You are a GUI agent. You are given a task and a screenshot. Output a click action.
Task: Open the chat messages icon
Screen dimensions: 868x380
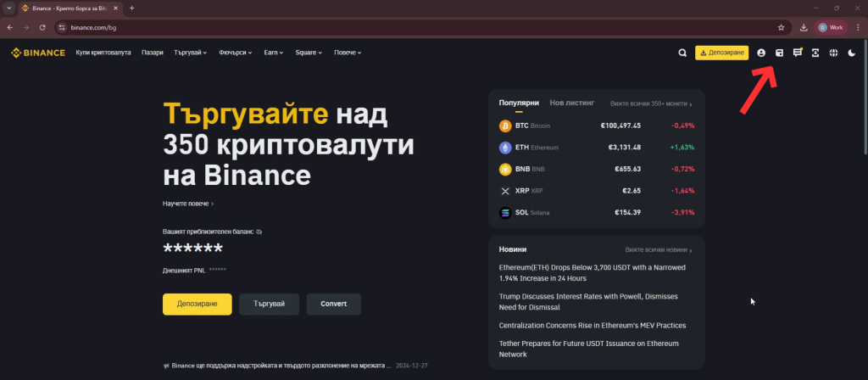(797, 53)
